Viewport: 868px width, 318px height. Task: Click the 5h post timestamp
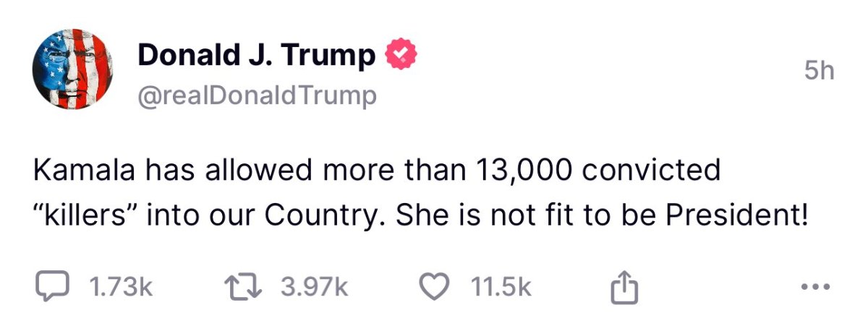819,71
